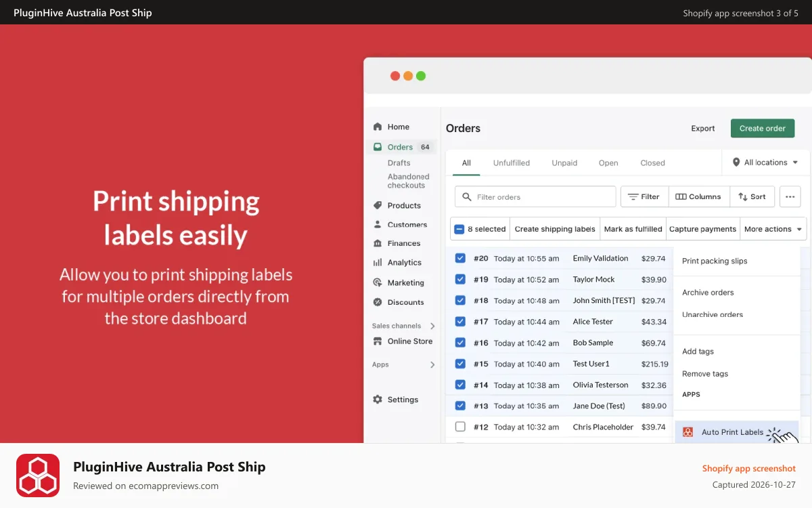Toggle the 8 selected bulk checkbox
The image size is (812, 508).
(459, 229)
